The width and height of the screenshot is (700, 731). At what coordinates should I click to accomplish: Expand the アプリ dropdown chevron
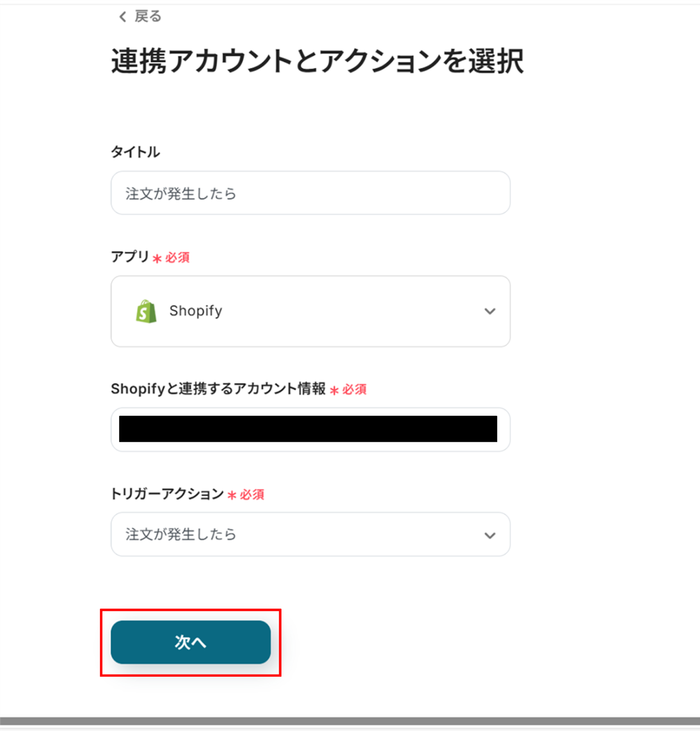click(x=490, y=311)
